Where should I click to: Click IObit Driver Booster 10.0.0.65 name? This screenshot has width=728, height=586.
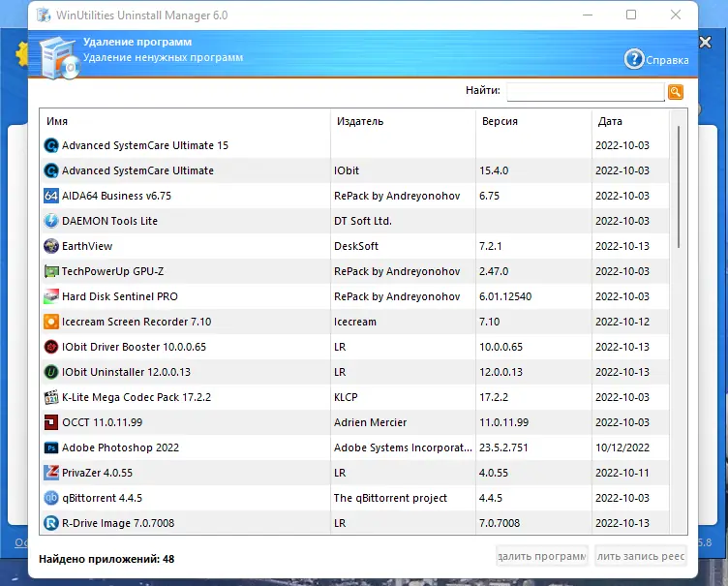135,347
